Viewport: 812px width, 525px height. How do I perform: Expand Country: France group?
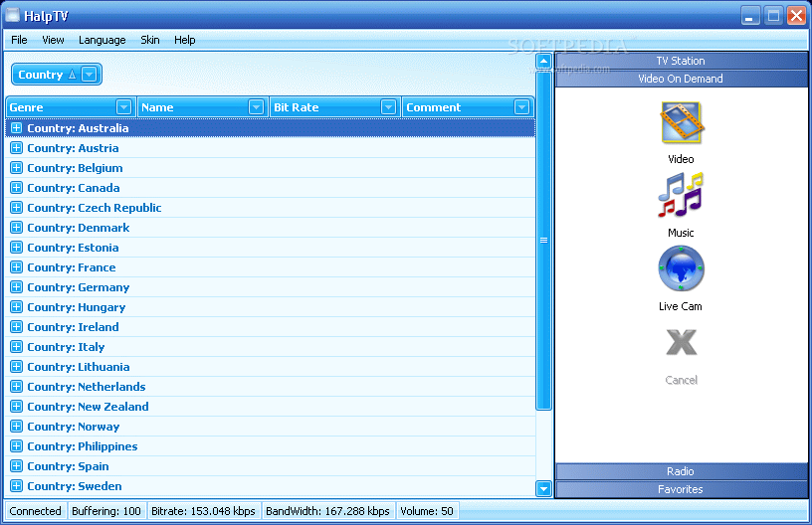17,267
